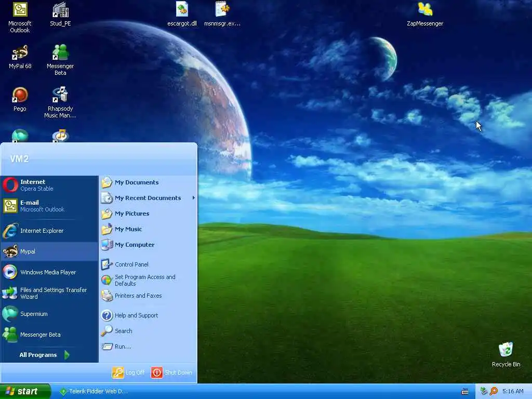Screen dimensions: 532x399
Task: Open the Recycle Bin
Action: point(506,354)
